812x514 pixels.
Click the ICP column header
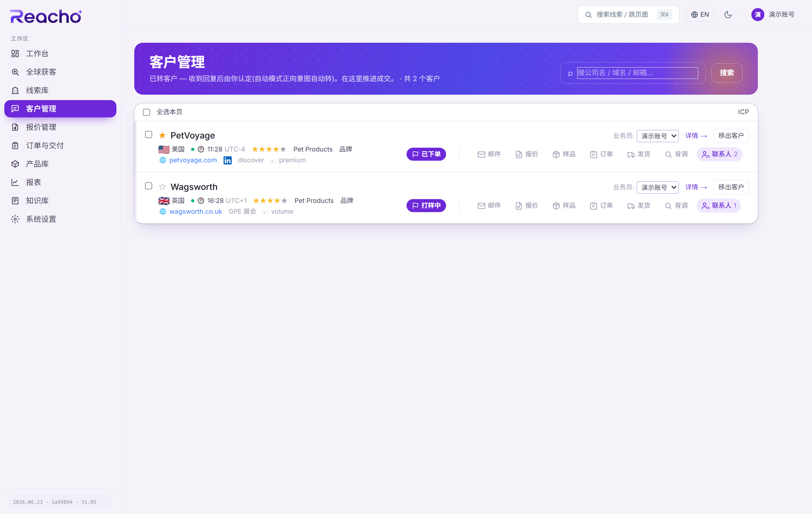tap(743, 112)
